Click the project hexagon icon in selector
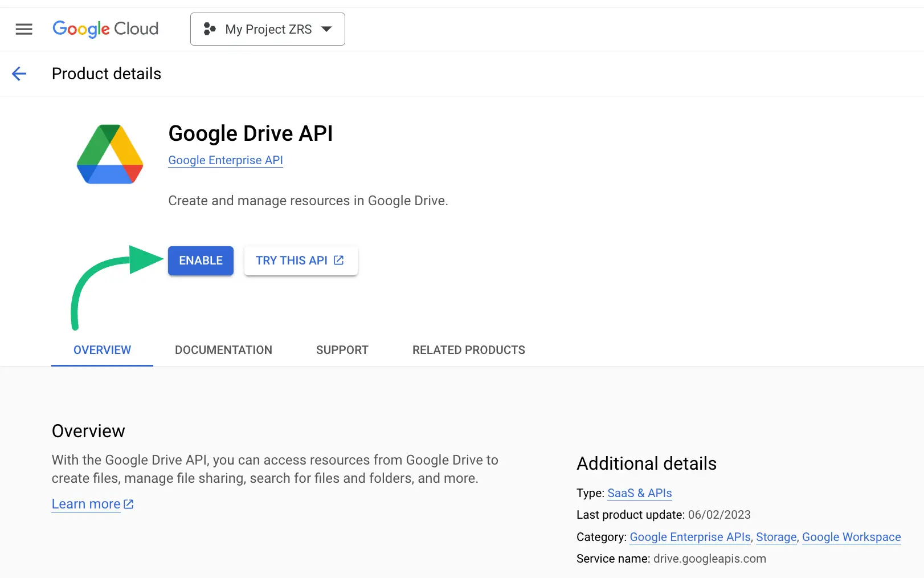The image size is (924, 578). 210,29
